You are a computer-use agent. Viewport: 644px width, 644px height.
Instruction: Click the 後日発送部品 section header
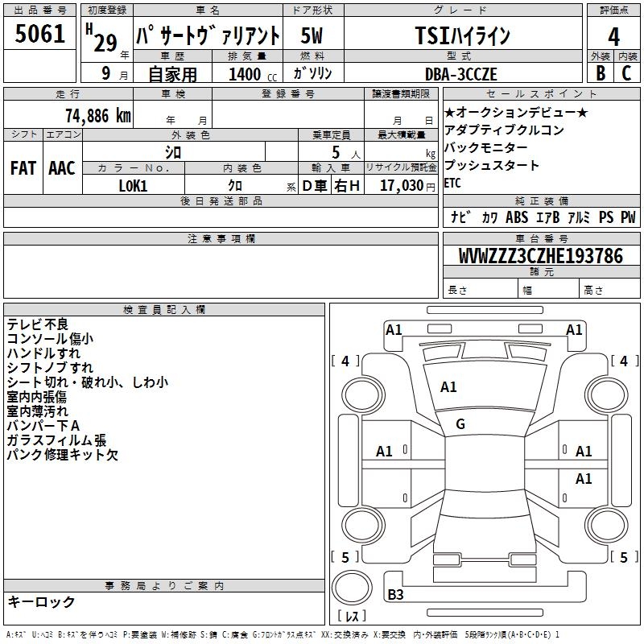[x=221, y=200]
